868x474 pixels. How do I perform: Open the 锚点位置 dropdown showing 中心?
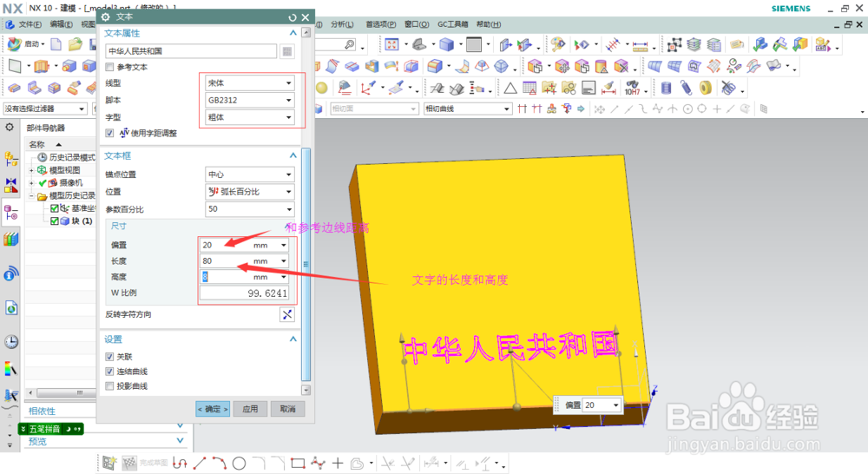click(x=249, y=174)
